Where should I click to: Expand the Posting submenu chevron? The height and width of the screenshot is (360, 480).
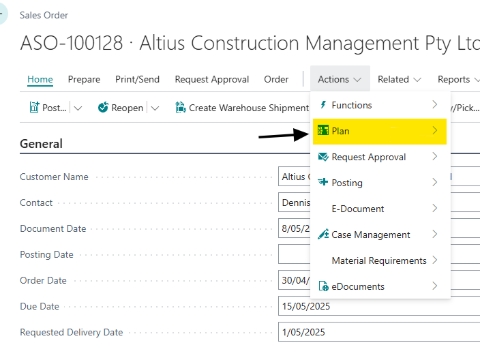click(x=434, y=182)
